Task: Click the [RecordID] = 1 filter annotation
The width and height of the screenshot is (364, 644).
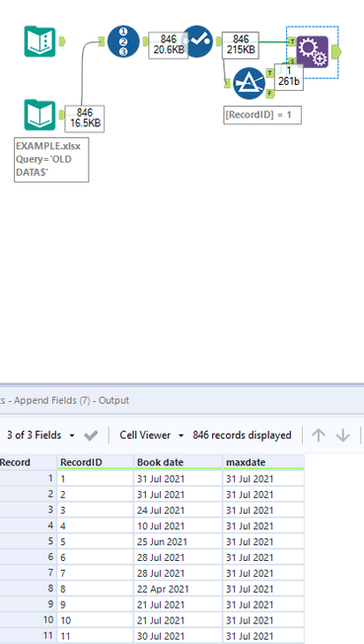Action: pyautogui.click(x=262, y=115)
